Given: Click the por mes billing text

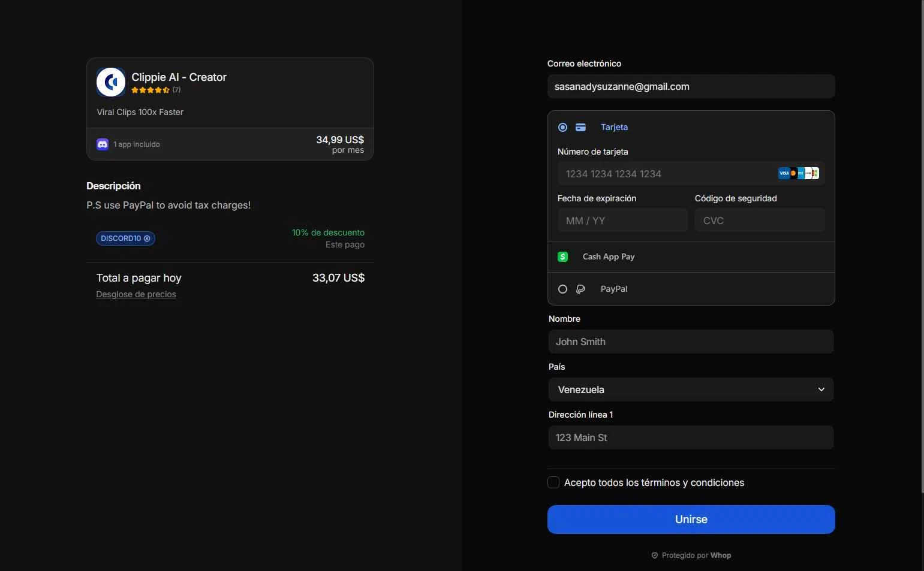Looking at the screenshot, I should click(348, 150).
